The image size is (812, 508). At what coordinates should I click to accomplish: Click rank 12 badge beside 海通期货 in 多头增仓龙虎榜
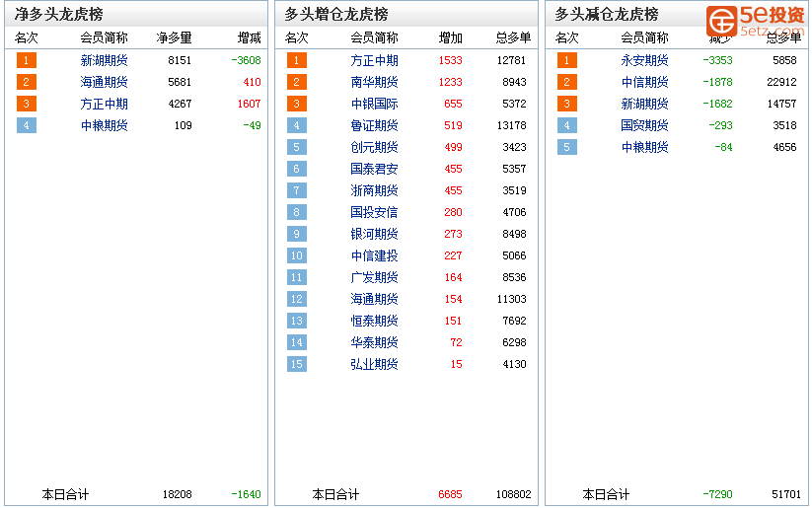(297, 300)
